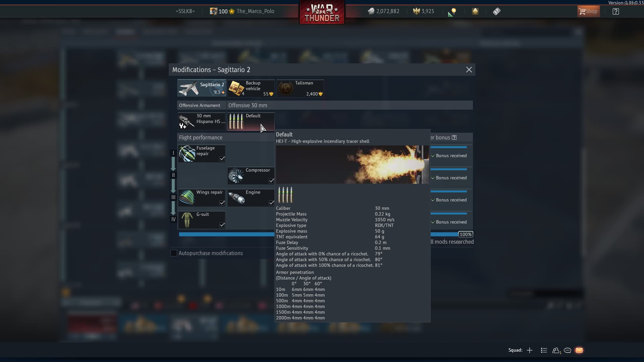Screen dimensions: 644x362
Task: Toggle the Fuselage repair checkbox
Action: (222, 159)
